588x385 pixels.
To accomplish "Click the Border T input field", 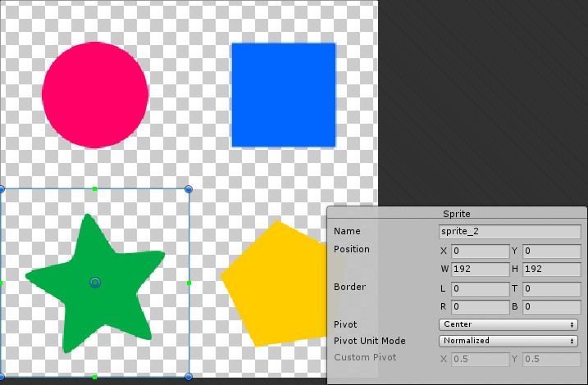I will [552, 288].
